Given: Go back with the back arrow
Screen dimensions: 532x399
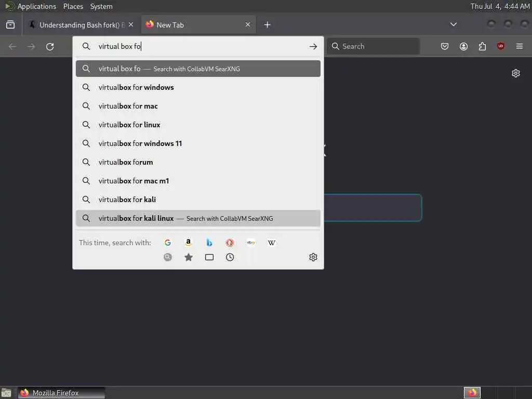Looking at the screenshot, I should point(12,46).
